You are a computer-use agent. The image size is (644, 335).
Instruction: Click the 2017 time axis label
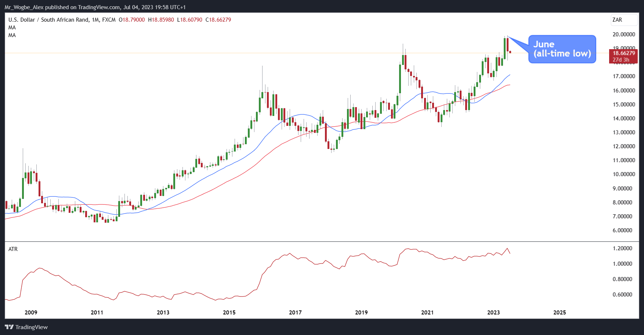click(x=295, y=313)
